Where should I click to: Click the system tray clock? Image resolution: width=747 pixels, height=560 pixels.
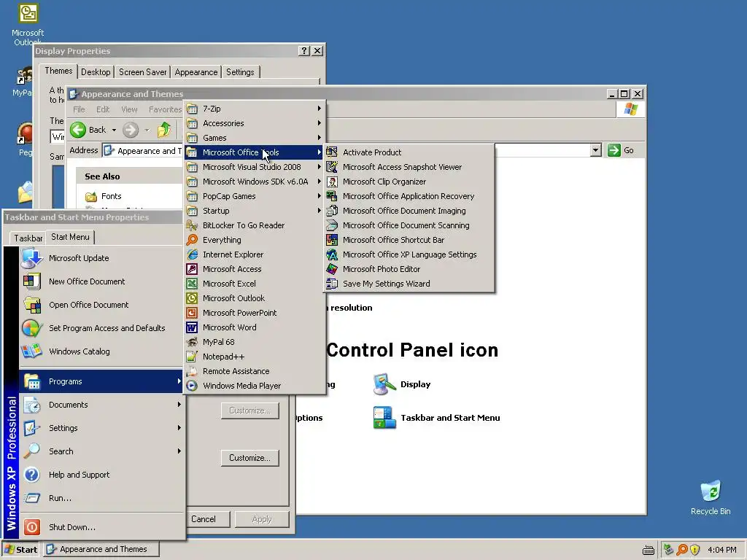721,550
